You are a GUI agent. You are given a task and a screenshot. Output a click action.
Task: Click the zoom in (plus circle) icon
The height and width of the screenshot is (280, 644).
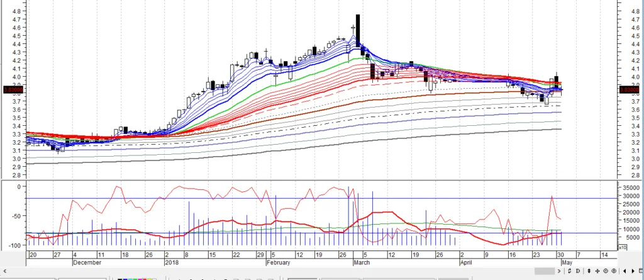614,271
